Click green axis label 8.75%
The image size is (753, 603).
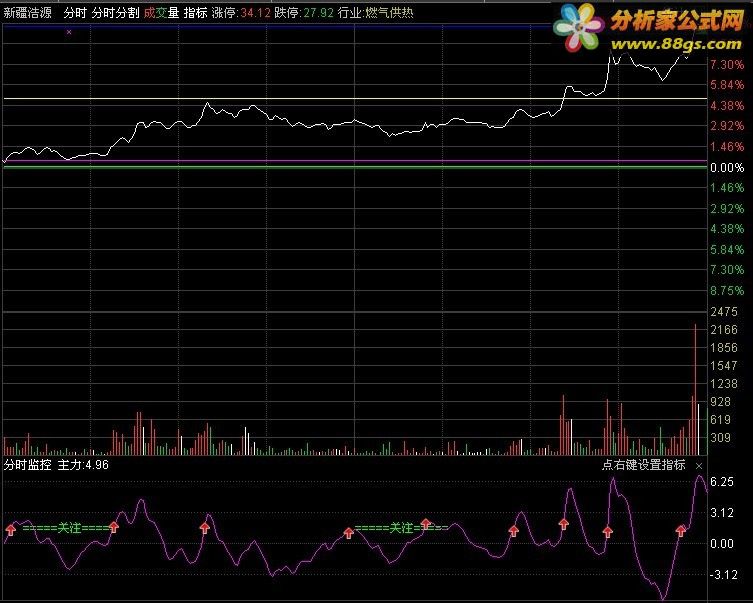[x=727, y=290]
